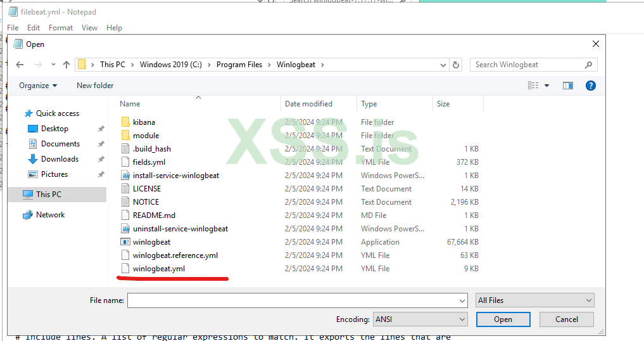The width and height of the screenshot is (644, 341).
Task: Click the New folder button
Action: pos(95,86)
